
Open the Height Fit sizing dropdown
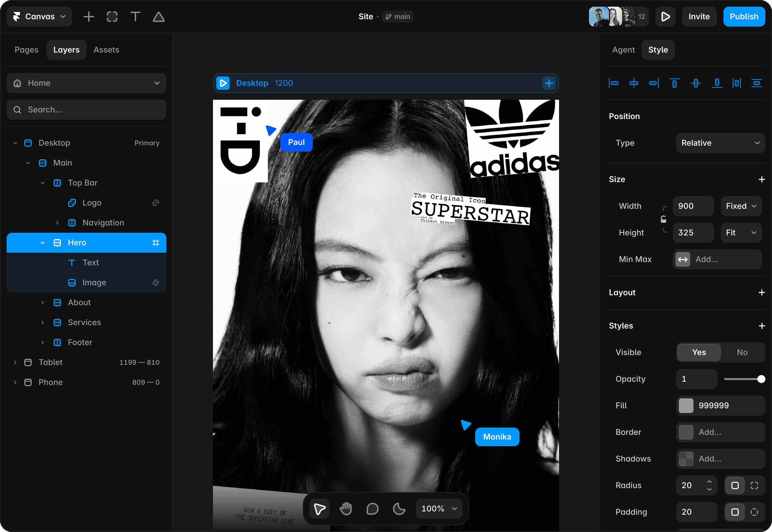point(741,233)
